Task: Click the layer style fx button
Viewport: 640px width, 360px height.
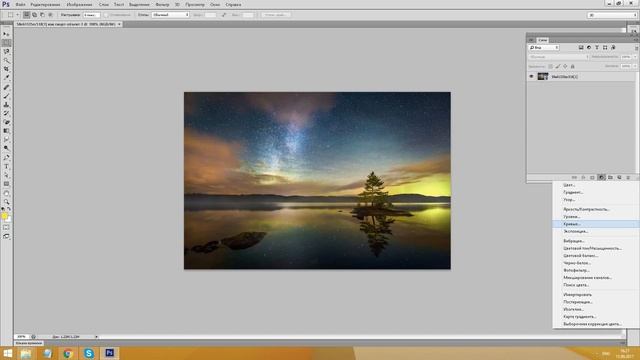Action: pos(583,178)
